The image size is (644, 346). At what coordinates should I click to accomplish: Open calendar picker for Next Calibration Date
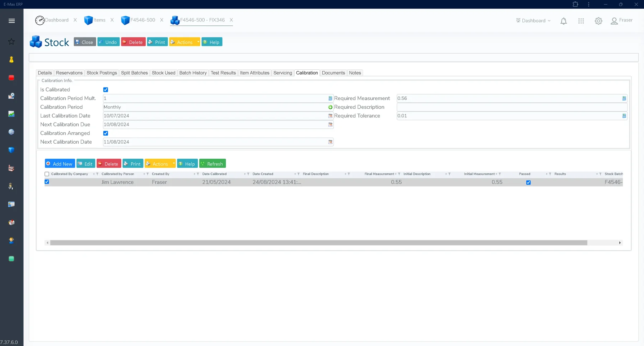[330, 142]
